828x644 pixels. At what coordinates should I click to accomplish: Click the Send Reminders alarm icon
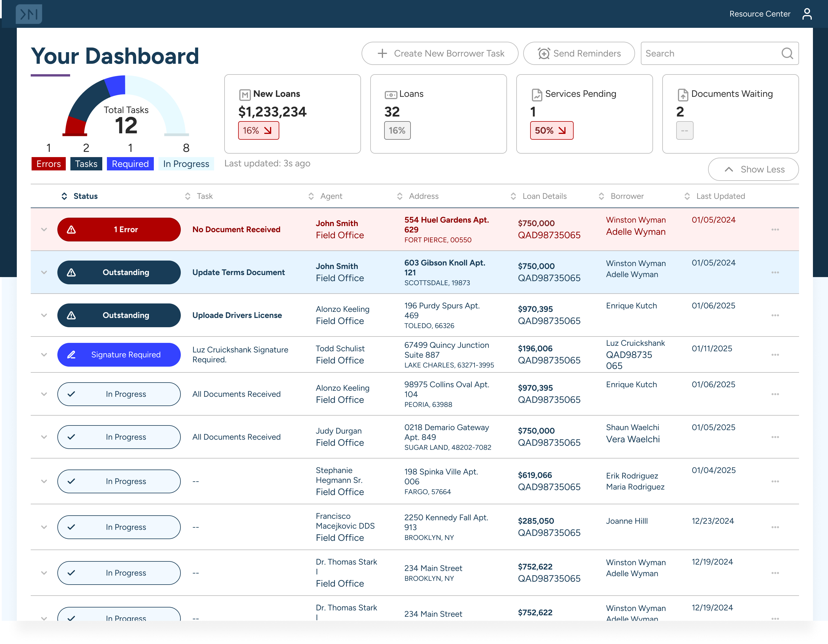[544, 54]
